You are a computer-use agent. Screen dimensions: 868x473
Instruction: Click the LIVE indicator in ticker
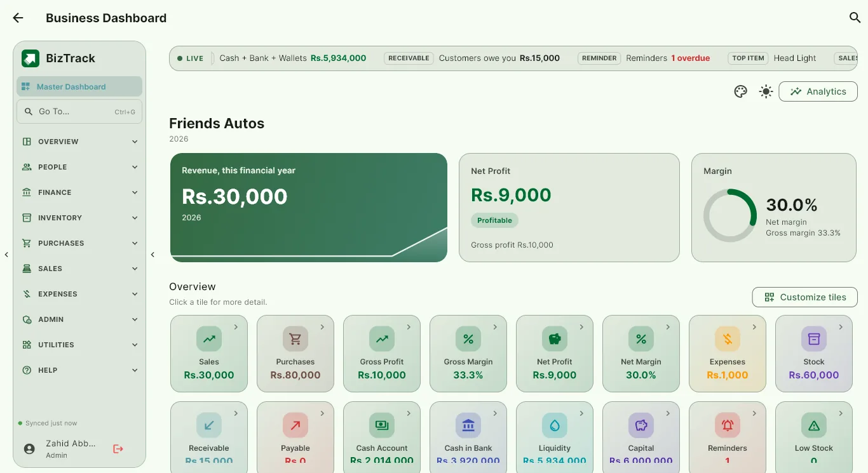(190, 58)
